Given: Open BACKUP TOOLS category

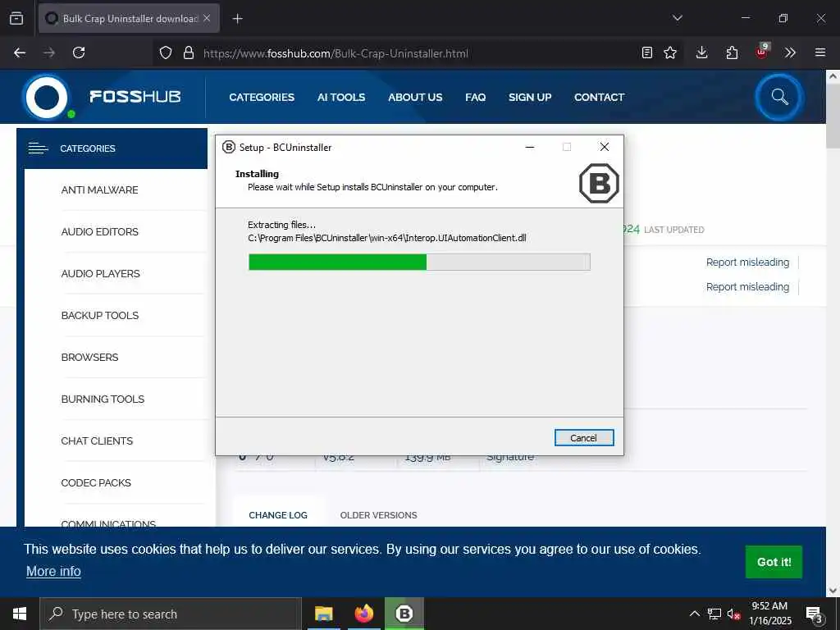Looking at the screenshot, I should click(x=99, y=316).
